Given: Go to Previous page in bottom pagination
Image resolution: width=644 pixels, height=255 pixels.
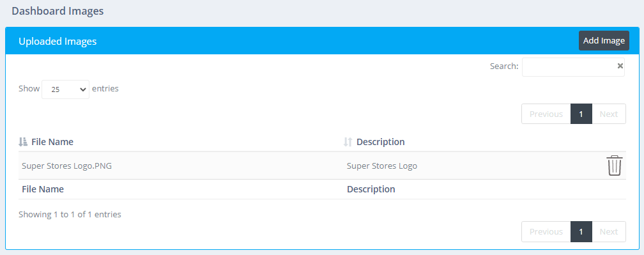Looking at the screenshot, I should 546,231.
